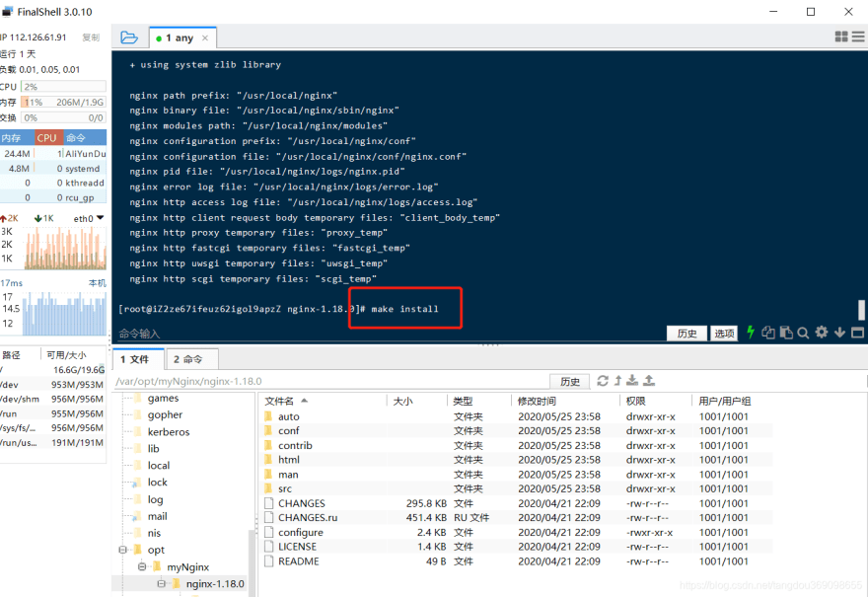Sort by 修改时间 column header
868x597 pixels.
coord(565,401)
